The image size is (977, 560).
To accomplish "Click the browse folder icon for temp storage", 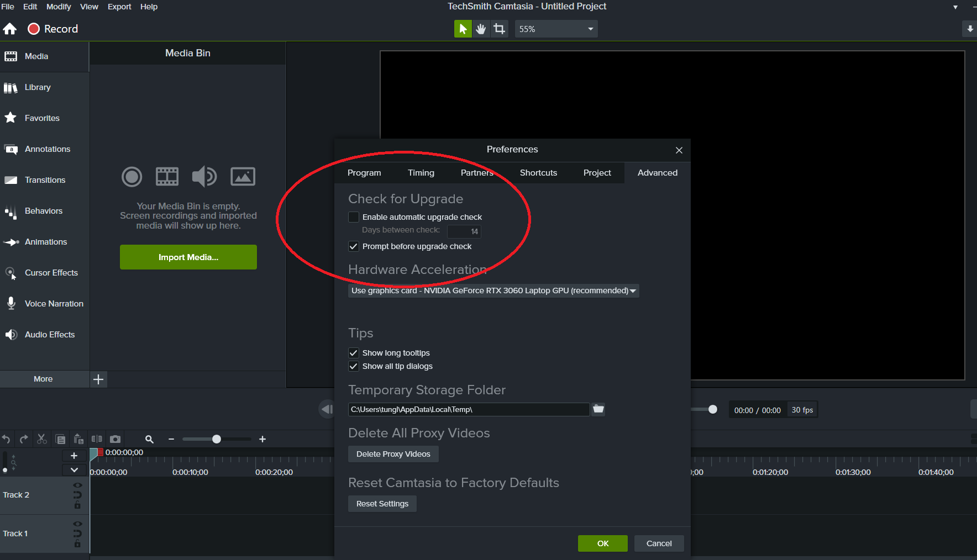I will click(x=598, y=409).
